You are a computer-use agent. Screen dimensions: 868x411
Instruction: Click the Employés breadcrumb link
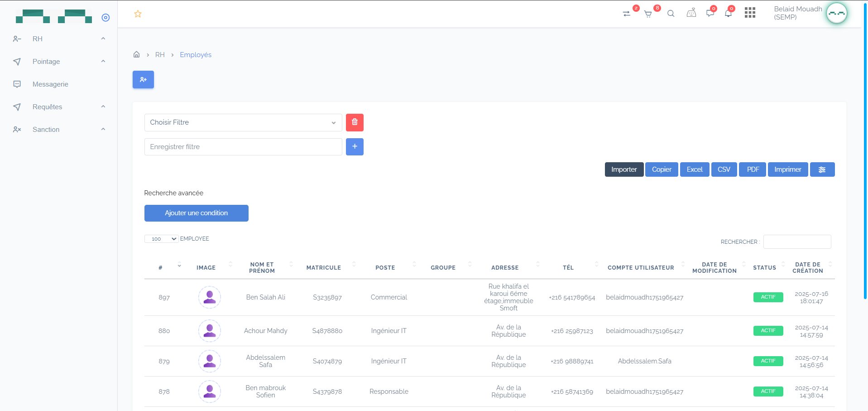(196, 55)
